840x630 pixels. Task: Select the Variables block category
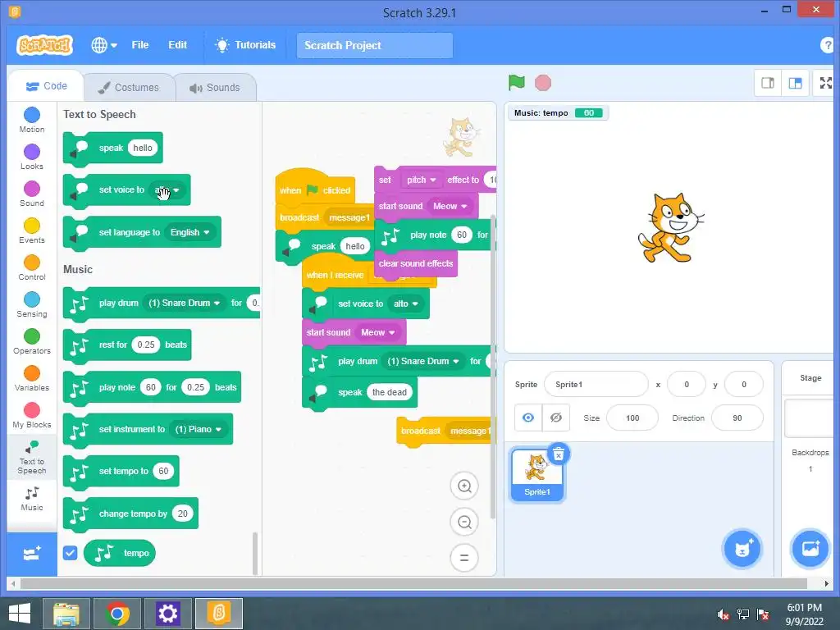32,379
